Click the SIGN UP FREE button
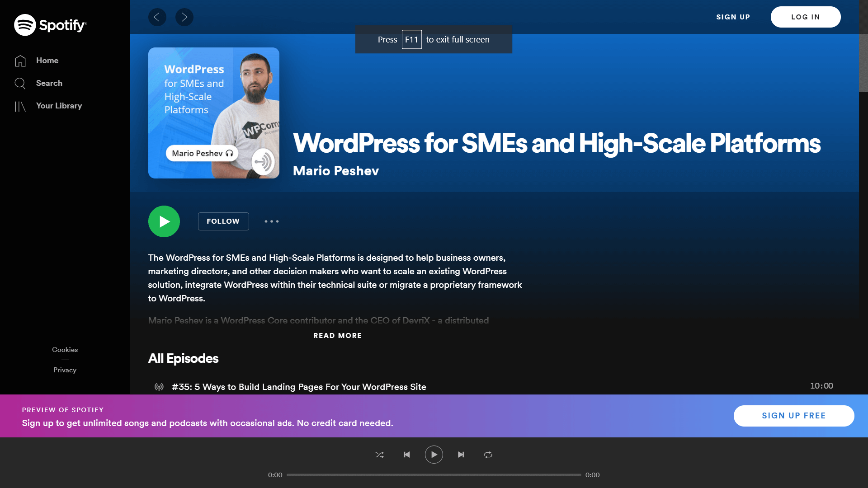 click(794, 416)
